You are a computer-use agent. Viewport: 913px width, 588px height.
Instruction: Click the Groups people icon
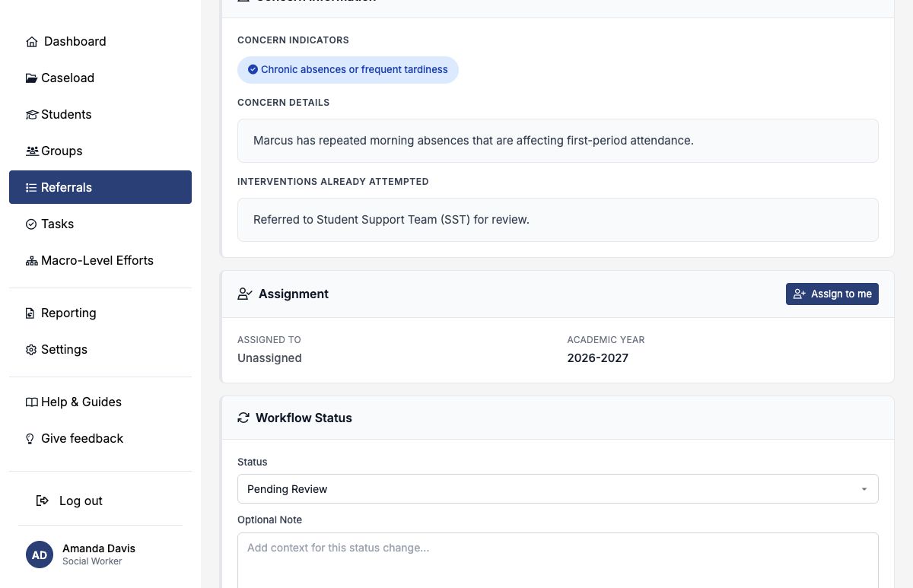32,151
